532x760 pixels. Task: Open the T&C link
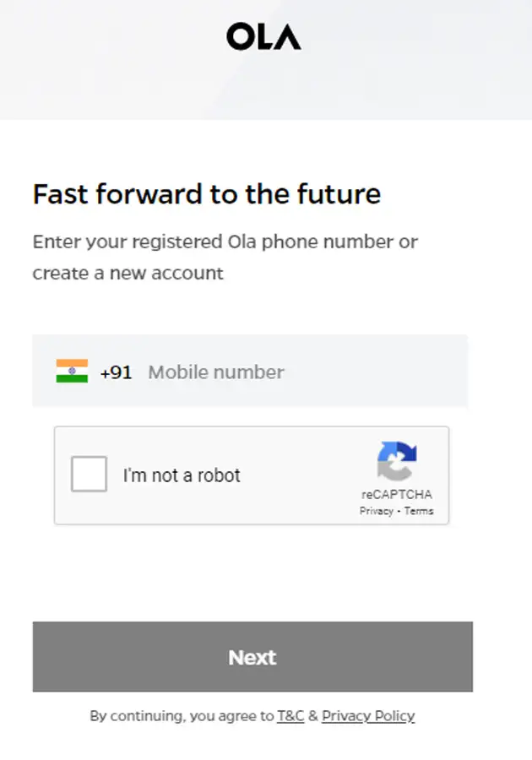[290, 716]
